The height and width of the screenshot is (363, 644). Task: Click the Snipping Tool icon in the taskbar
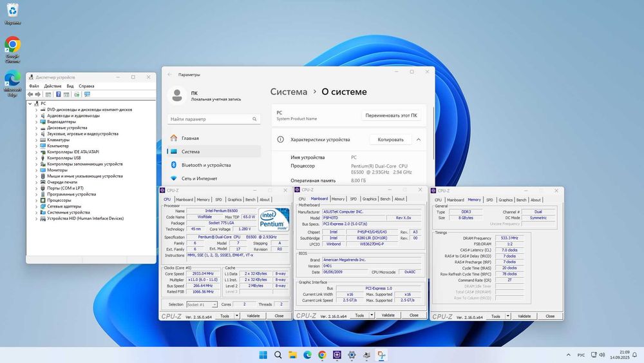pos(381,355)
